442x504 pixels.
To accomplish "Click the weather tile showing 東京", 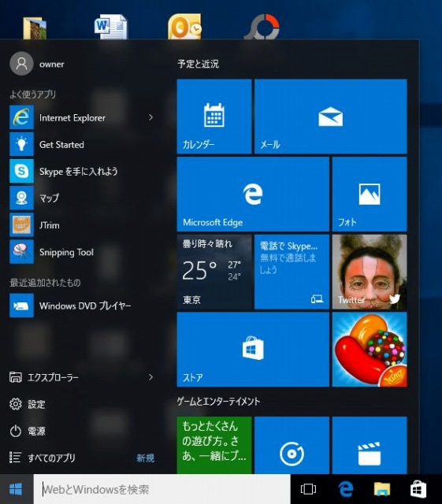I will point(214,272).
